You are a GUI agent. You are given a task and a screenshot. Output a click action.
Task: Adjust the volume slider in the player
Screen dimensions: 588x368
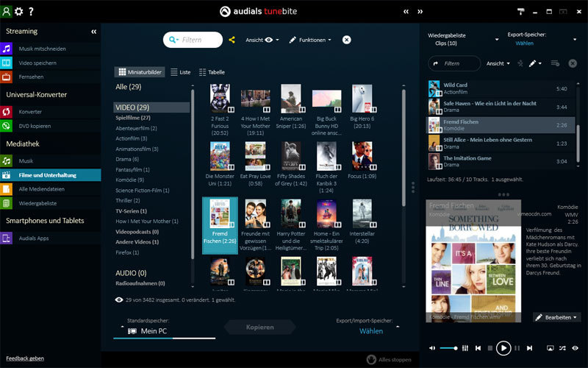tap(449, 348)
